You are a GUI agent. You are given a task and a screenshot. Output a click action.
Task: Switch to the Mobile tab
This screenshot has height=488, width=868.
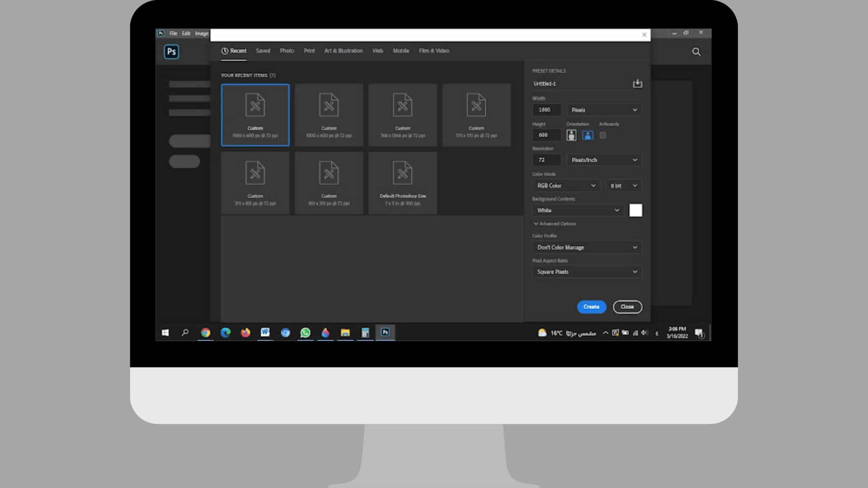[401, 51]
